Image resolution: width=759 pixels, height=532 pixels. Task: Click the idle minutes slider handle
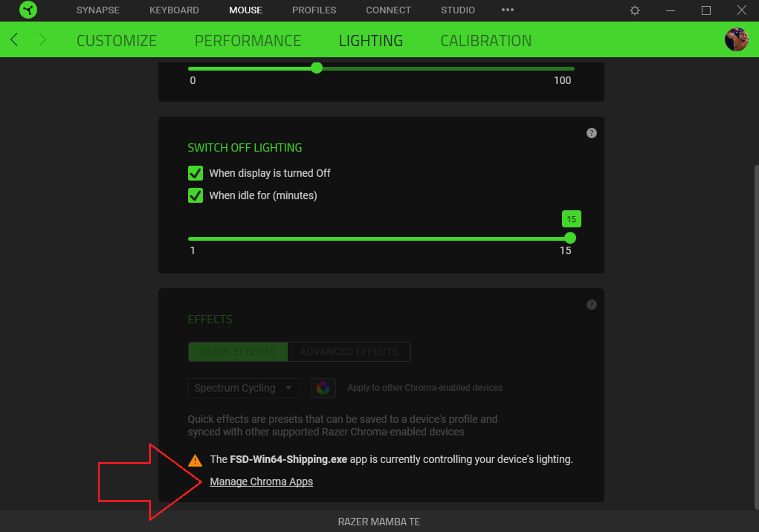(570, 238)
